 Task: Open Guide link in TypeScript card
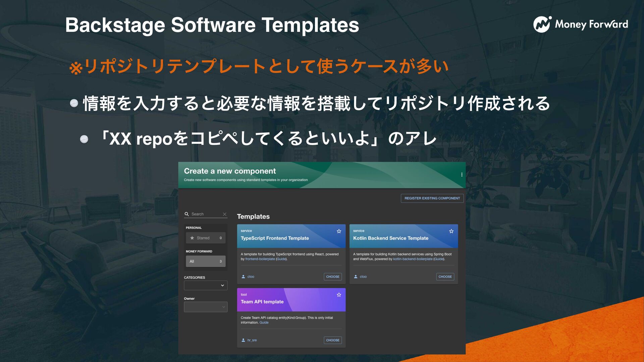pyautogui.click(x=281, y=259)
